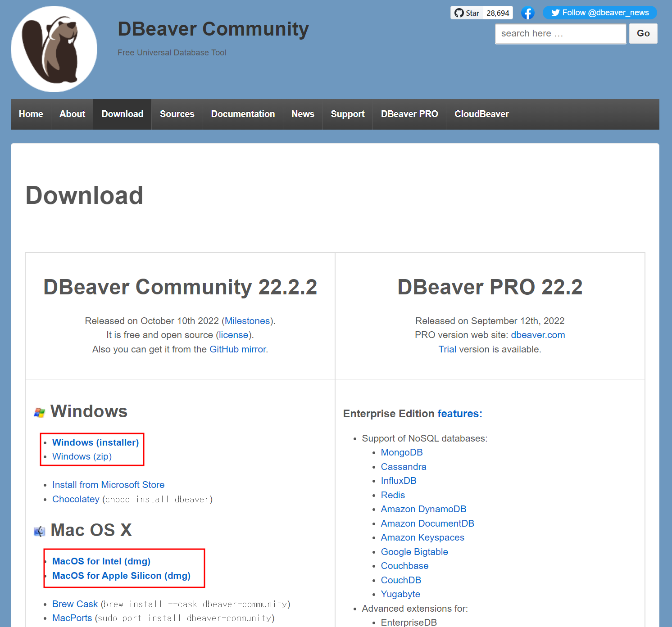Follow @dbeaver_news on Twitter
The image size is (672, 627).
pyautogui.click(x=599, y=13)
